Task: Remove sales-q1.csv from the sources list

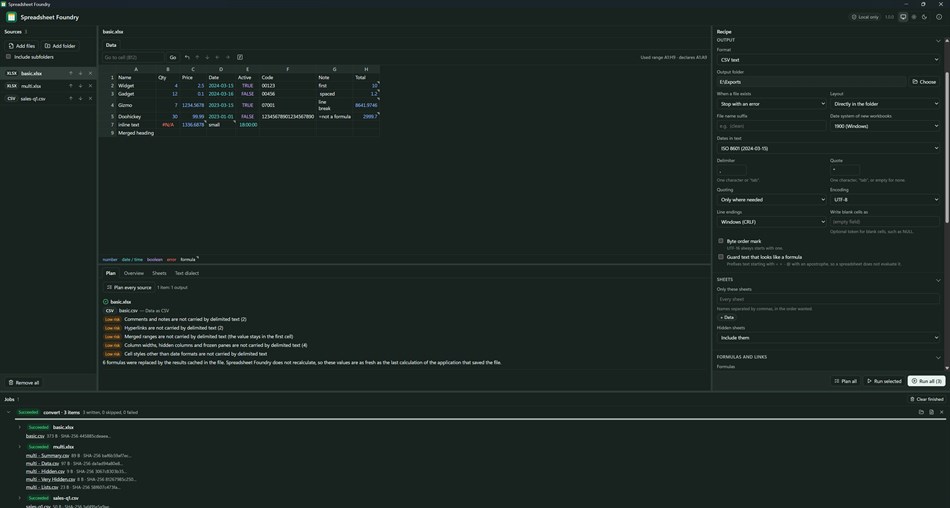Action: pyautogui.click(x=90, y=98)
